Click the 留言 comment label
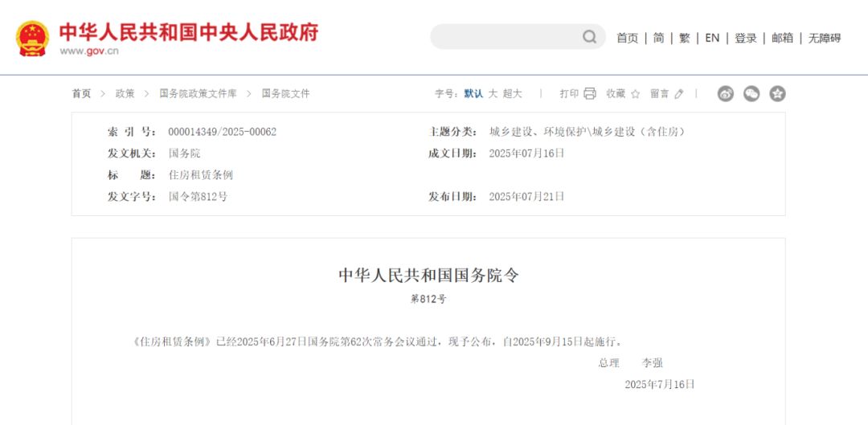The width and height of the screenshot is (868, 425). (x=659, y=93)
